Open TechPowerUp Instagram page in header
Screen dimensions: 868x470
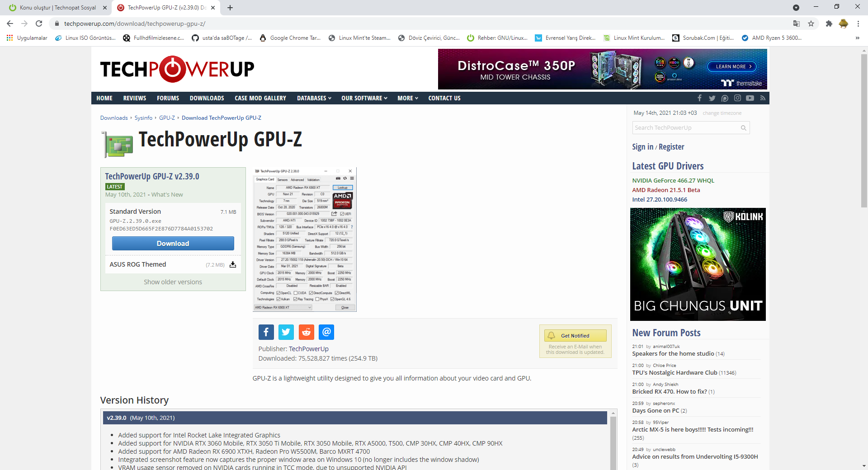point(737,98)
